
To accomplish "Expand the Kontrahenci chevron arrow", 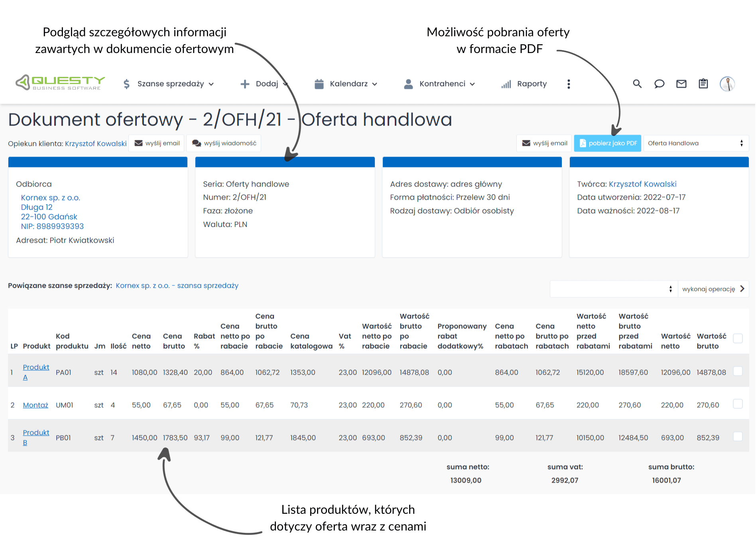I will [472, 84].
